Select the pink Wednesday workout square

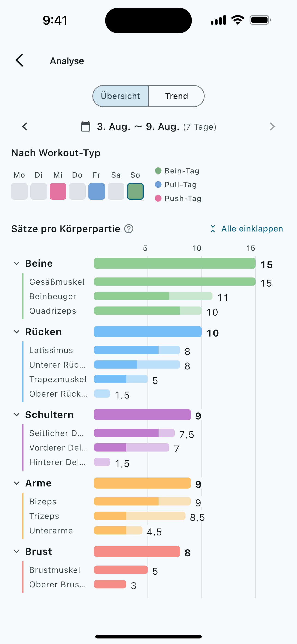pos(58,191)
